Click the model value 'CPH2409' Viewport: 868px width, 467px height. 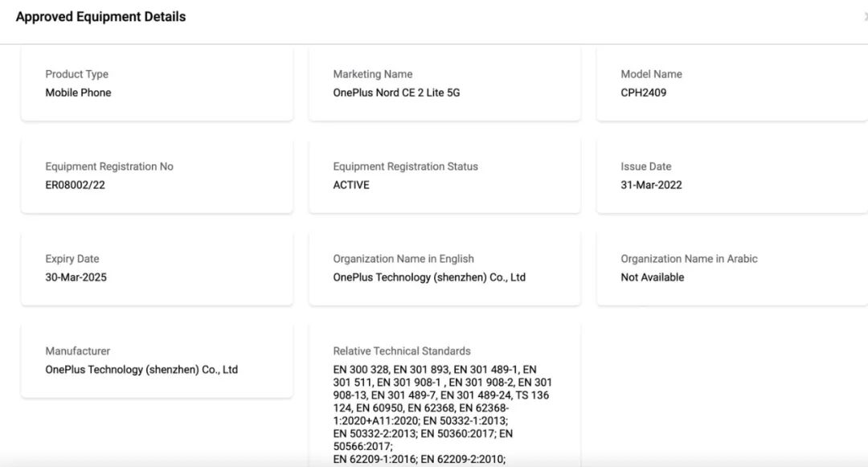coord(643,92)
